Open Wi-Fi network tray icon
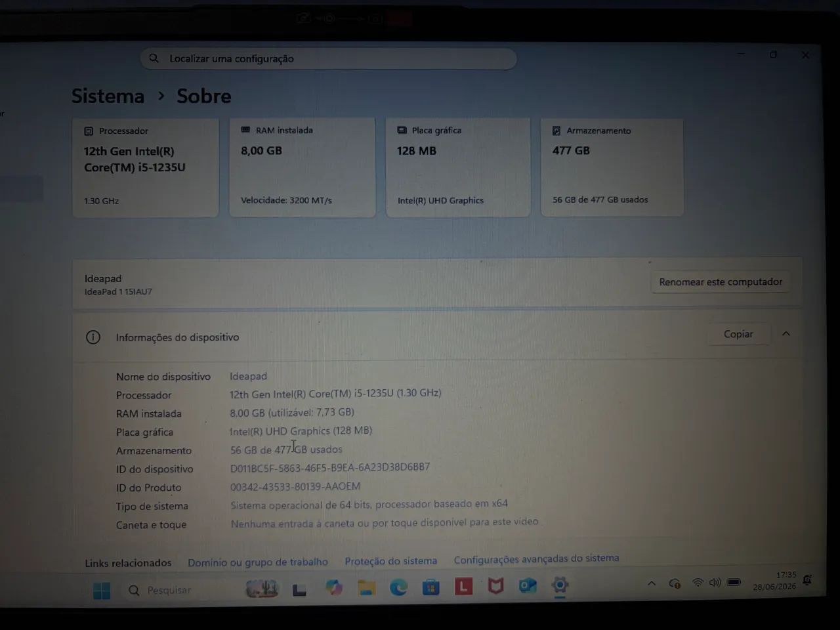840x630 pixels. [x=698, y=583]
